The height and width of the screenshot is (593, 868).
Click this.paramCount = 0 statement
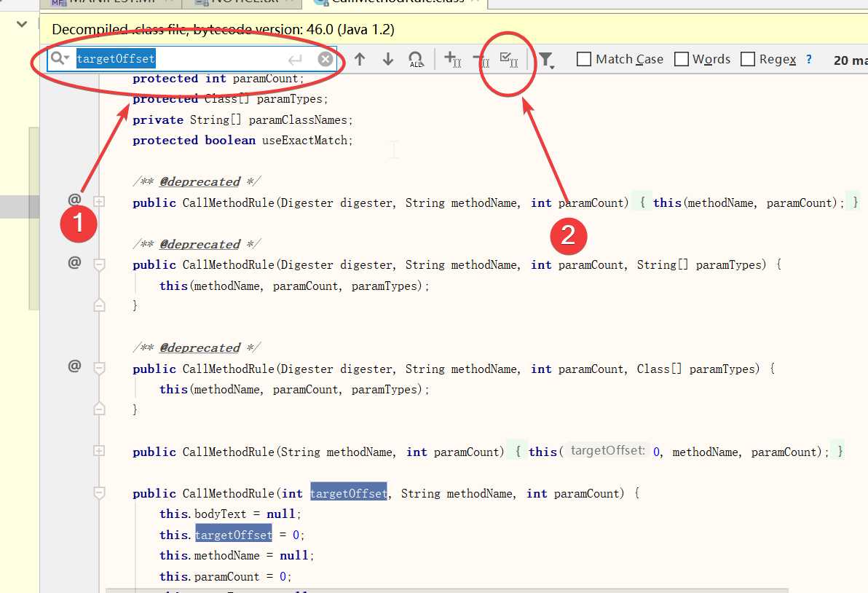[225, 576]
